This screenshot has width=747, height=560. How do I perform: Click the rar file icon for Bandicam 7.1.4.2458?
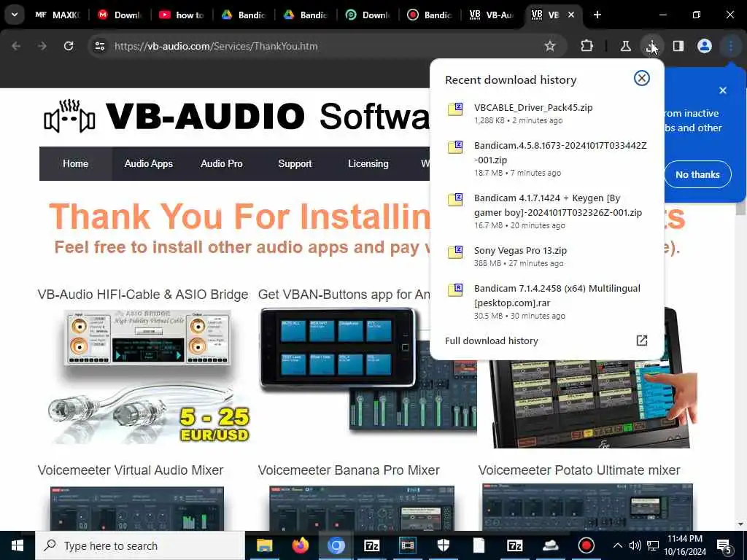[455, 289]
